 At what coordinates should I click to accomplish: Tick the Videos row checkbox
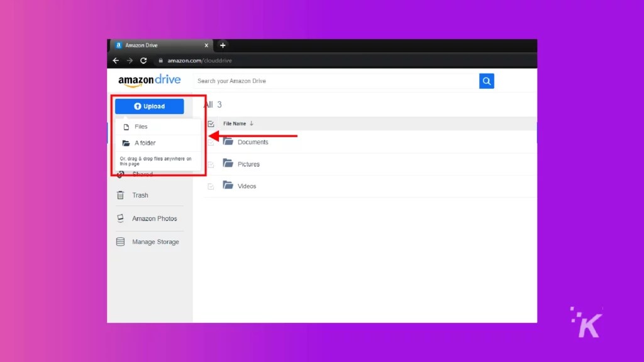pyautogui.click(x=211, y=186)
